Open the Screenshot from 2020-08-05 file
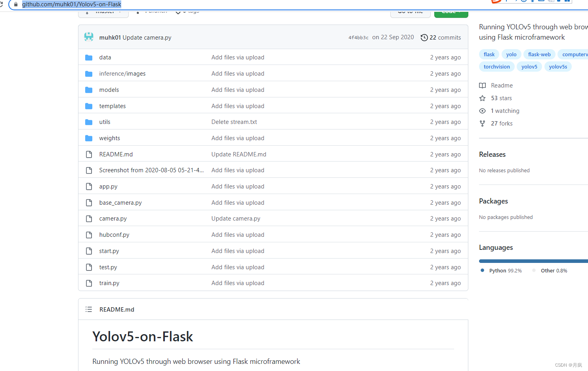The width and height of the screenshot is (588, 371). [151, 170]
